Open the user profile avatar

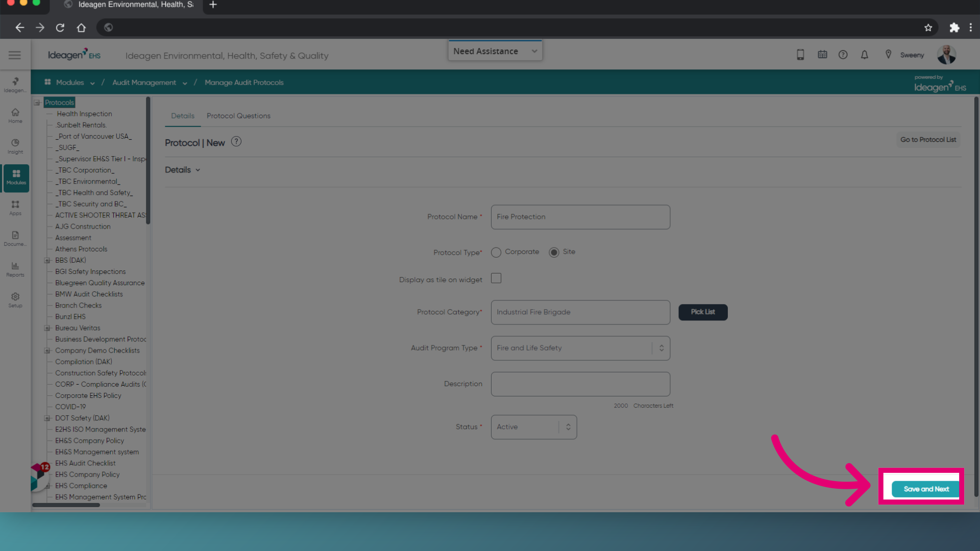point(946,55)
